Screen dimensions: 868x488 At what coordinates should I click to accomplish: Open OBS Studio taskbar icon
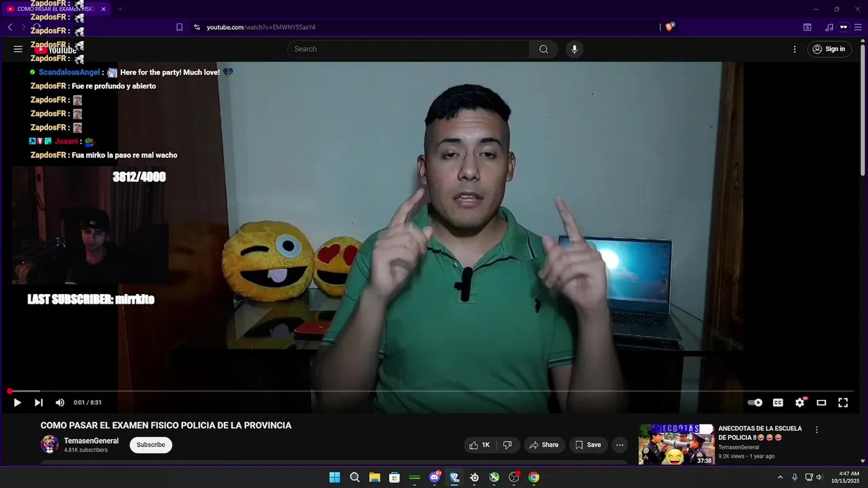pyautogui.click(x=514, y=477)
